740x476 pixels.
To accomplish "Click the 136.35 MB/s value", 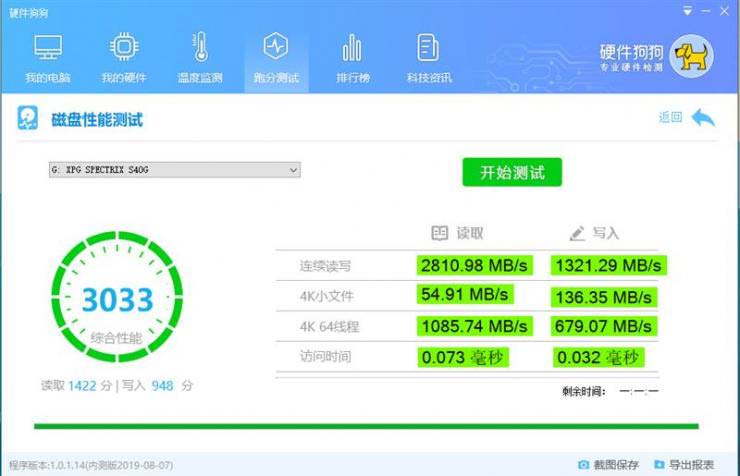I will coord(604,297).
